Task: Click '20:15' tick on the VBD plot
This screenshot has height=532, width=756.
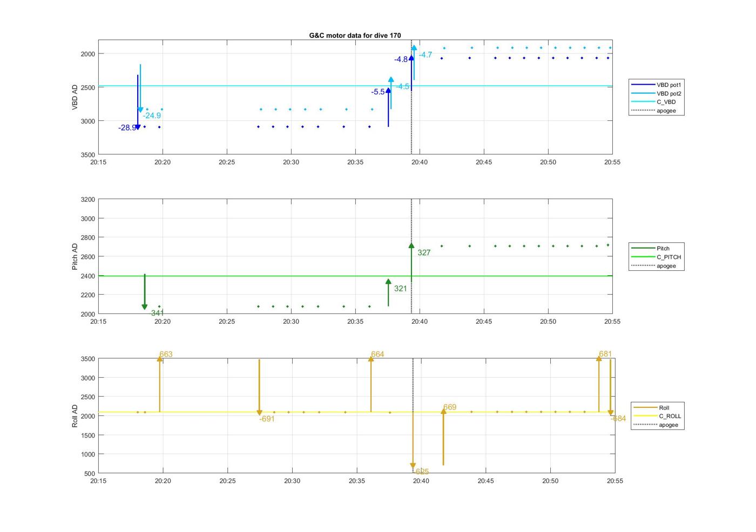Action: pos(98,162)
